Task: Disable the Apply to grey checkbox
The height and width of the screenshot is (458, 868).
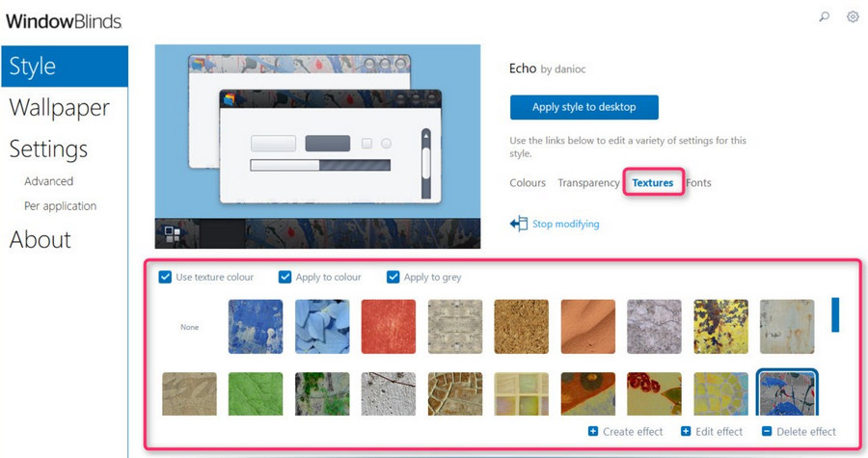Action: (x=393, y=277)
